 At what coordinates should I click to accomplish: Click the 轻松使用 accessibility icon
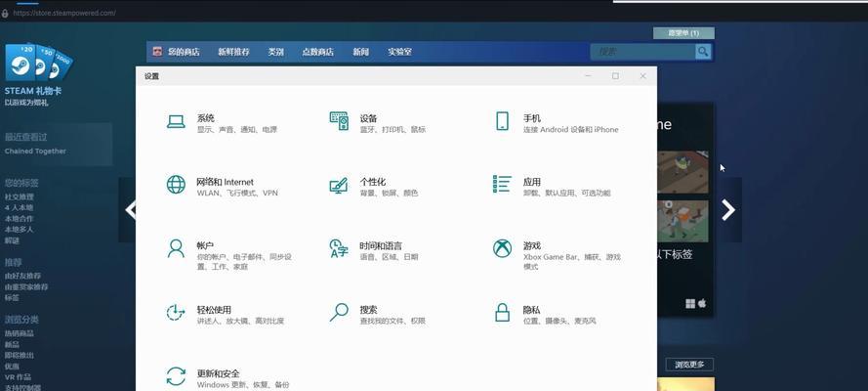point(176,313)
